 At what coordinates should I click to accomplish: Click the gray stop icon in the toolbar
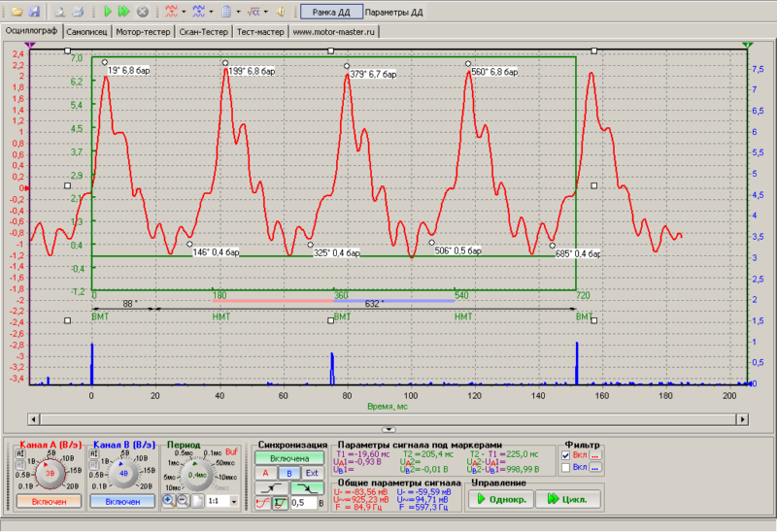coord(142,13)
